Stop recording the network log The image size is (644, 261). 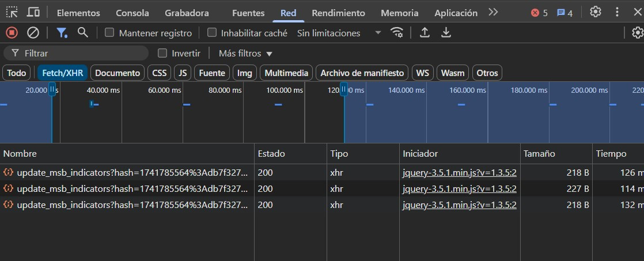coord(12,33)
